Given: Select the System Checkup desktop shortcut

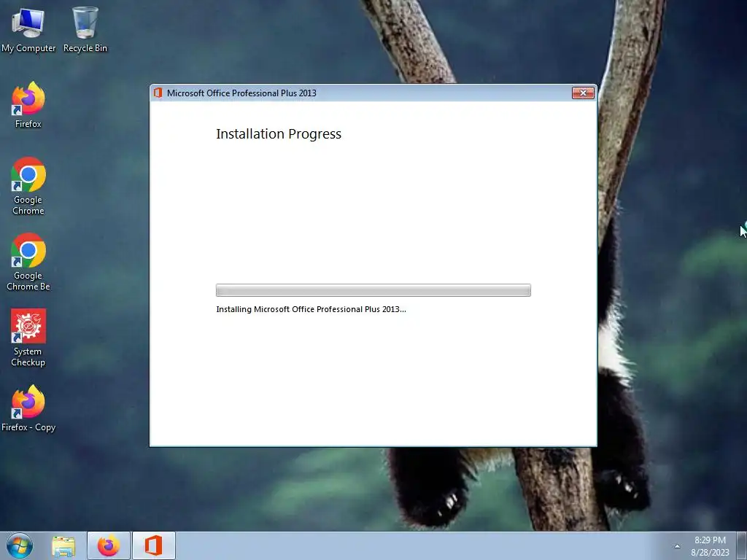Looking at the screenshot, I should [28, 338].
